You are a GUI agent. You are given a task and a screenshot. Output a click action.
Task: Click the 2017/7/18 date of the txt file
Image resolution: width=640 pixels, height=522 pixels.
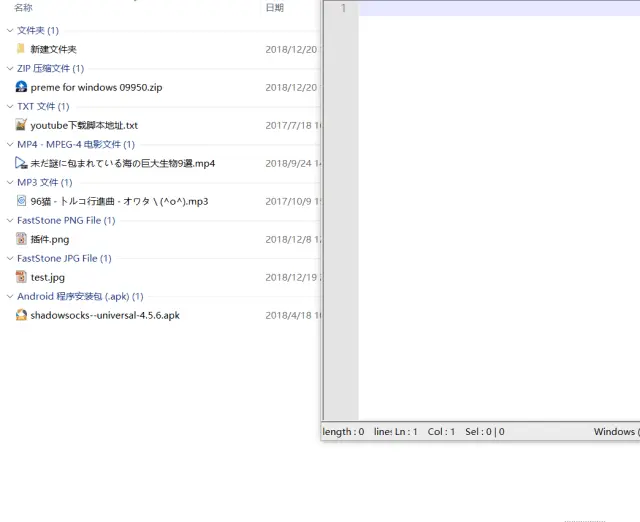tap(293, 125)
